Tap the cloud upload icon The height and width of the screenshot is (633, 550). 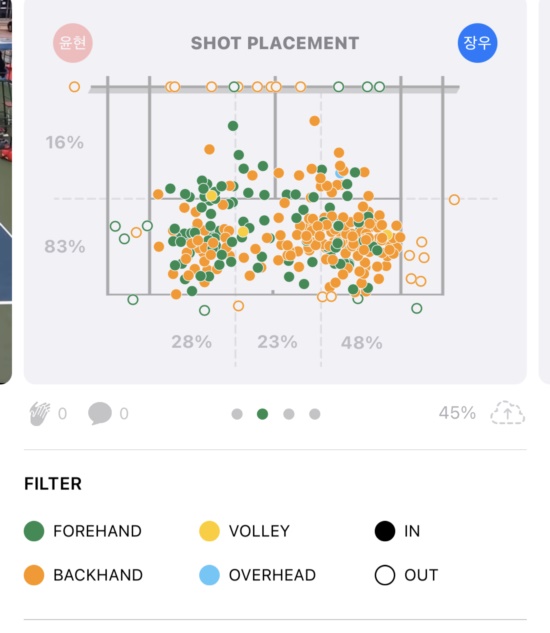[x=508, y=413]
